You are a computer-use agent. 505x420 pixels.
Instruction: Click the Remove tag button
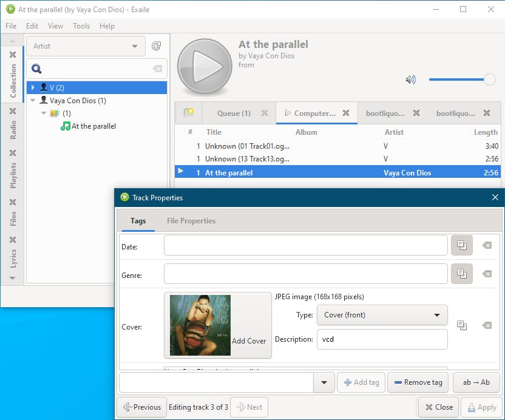[x=418, y=382]
